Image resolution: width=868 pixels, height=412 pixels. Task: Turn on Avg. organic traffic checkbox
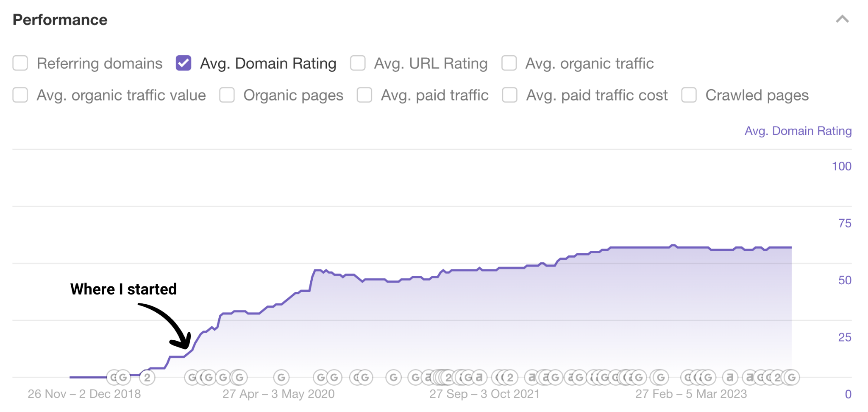pos(509,63)
